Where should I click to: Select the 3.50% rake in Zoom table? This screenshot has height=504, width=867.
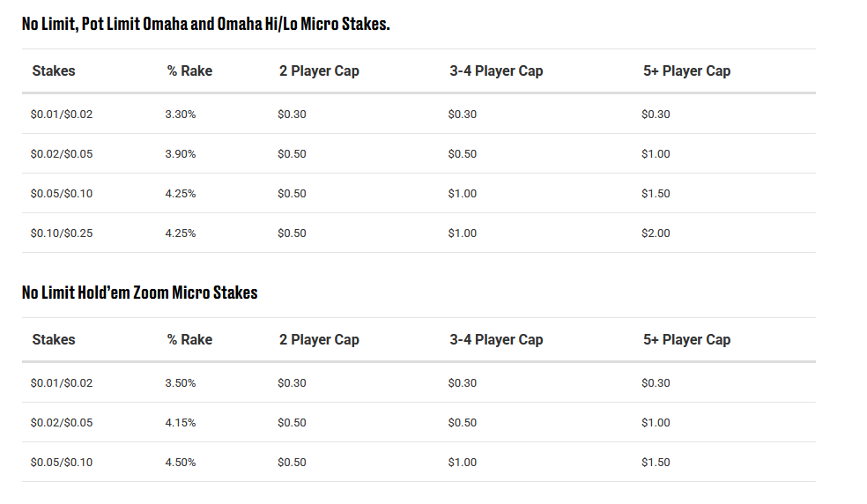point(180,383)
